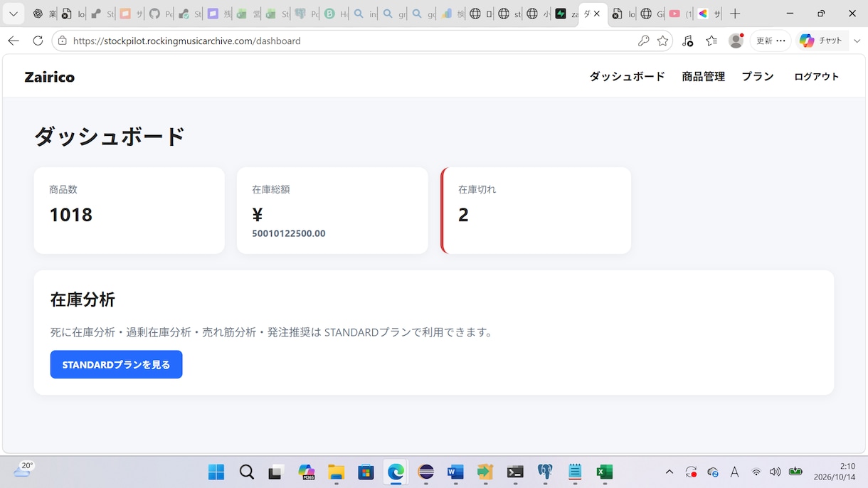Click the Zairico logo
Screen dimensions: 868x488
49,77
